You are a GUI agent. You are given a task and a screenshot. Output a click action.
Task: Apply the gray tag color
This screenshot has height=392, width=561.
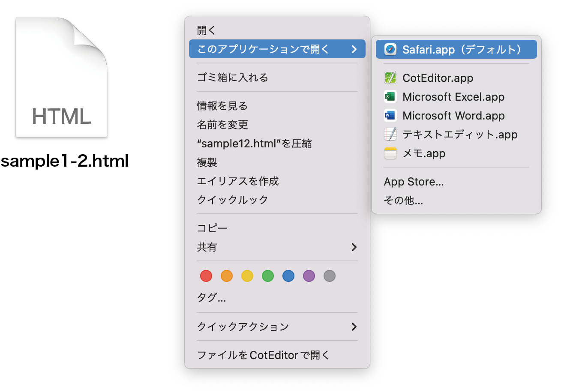(330, 276)
